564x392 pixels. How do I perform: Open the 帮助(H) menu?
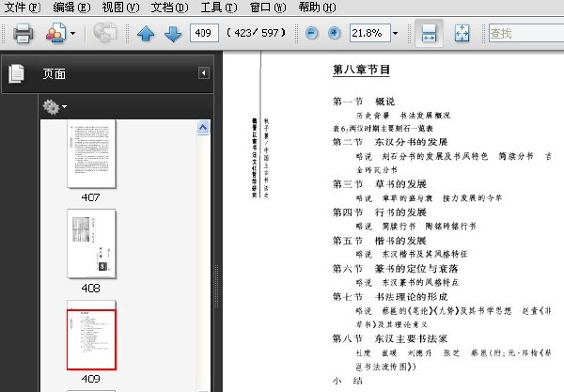coord(317,8)
